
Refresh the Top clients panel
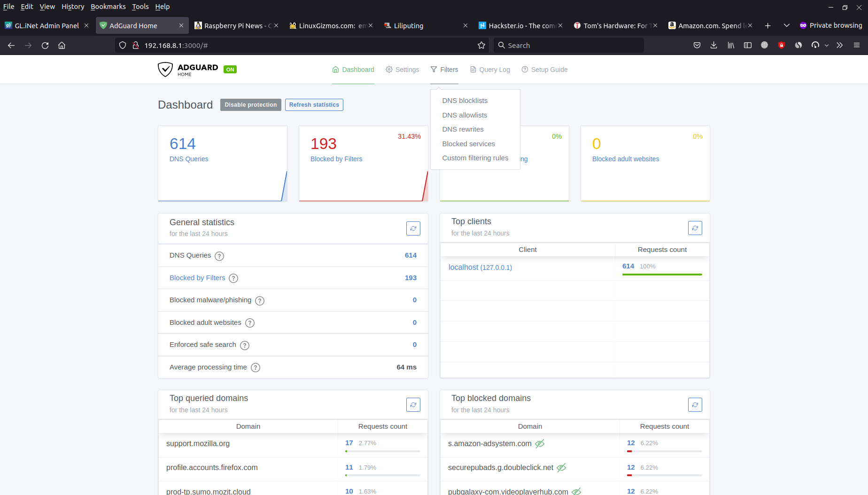pos(695,228)
